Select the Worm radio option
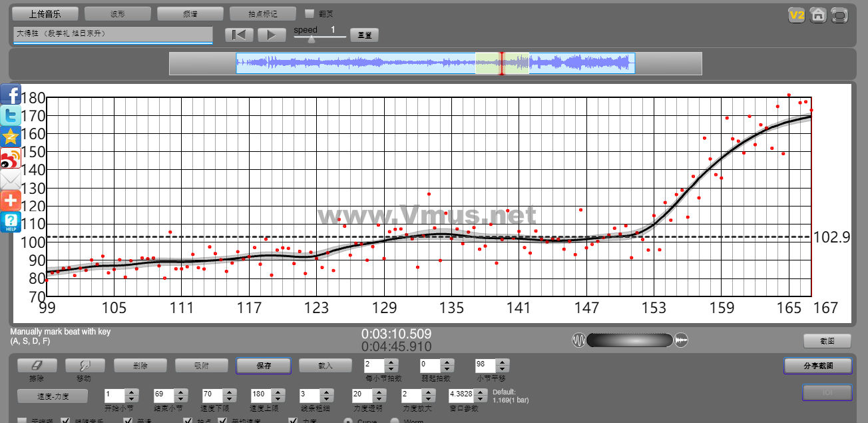The height and width of the screenshot is (423, 868). point(395,421)
